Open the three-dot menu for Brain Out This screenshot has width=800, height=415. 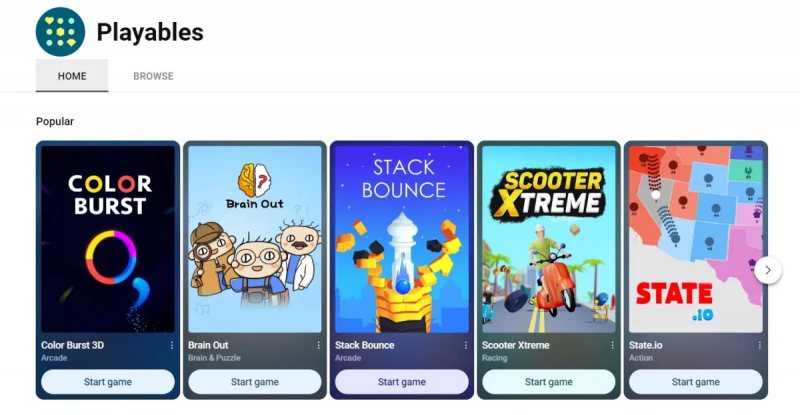point(318,346)
